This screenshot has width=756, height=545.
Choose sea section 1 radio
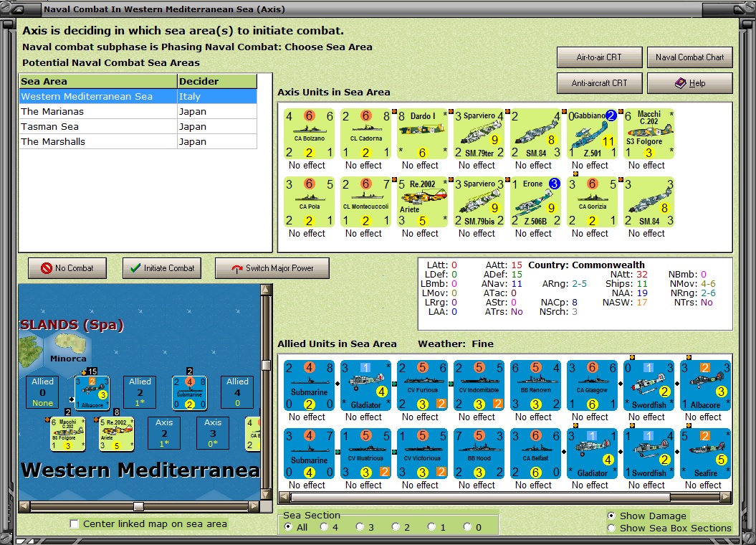click(432, 527)
